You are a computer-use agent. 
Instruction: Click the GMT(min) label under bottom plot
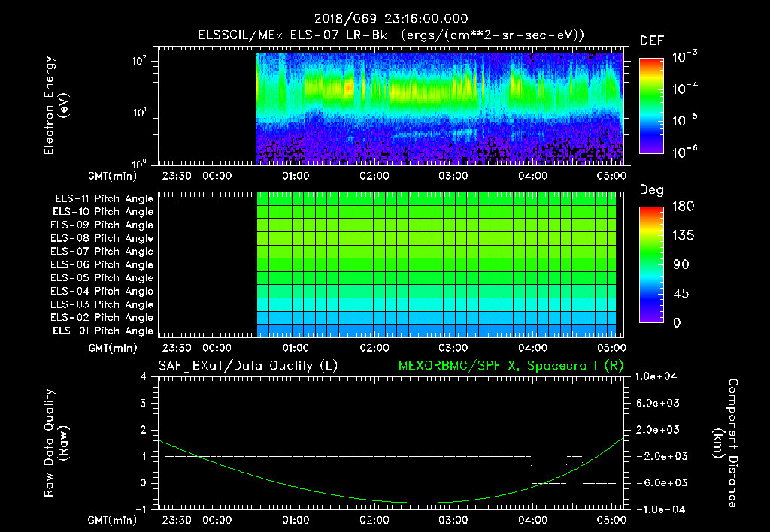(x=112, y=520)
